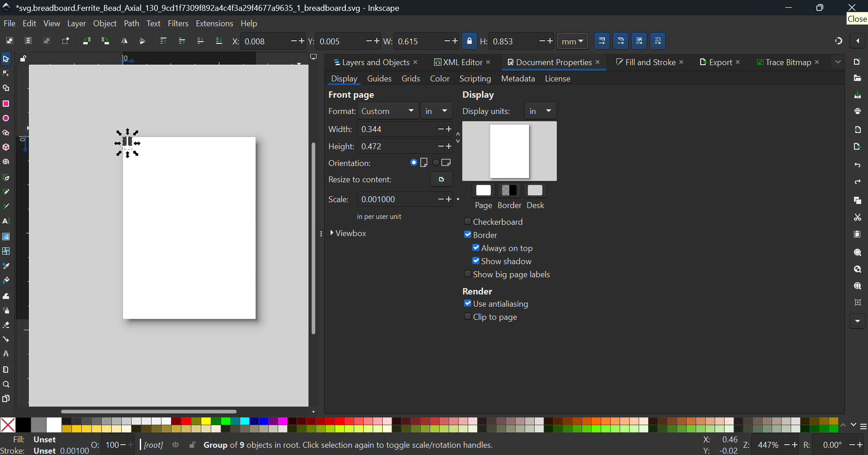
Task: Open the Format Custom dropdown
Action: click(x=388, y=111)
